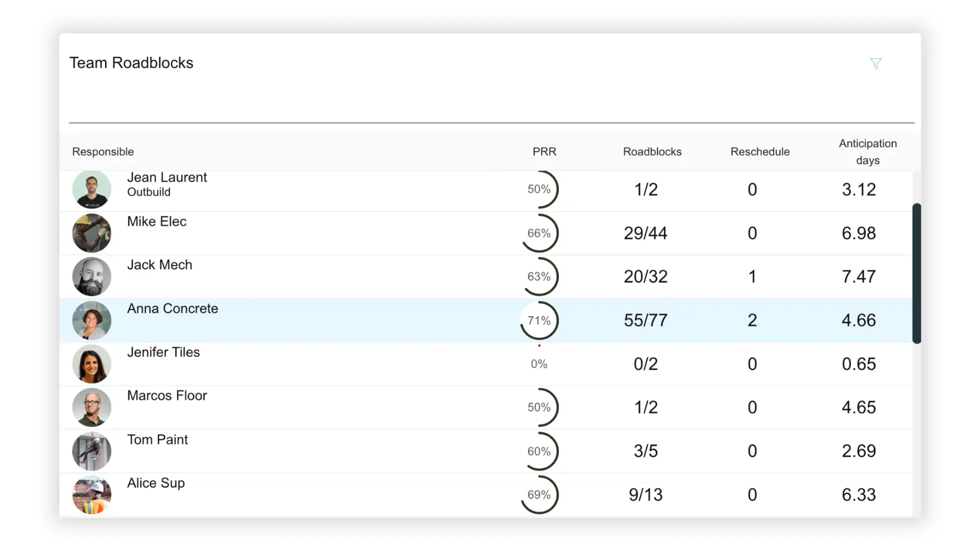Click the 20/32 roadblocks value

click(x=646, y=277)
